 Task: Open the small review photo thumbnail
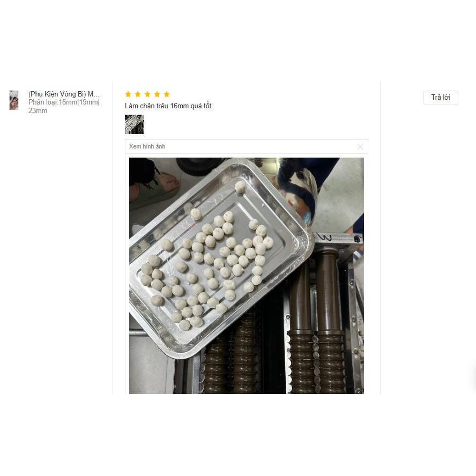(x=135, y=124)
